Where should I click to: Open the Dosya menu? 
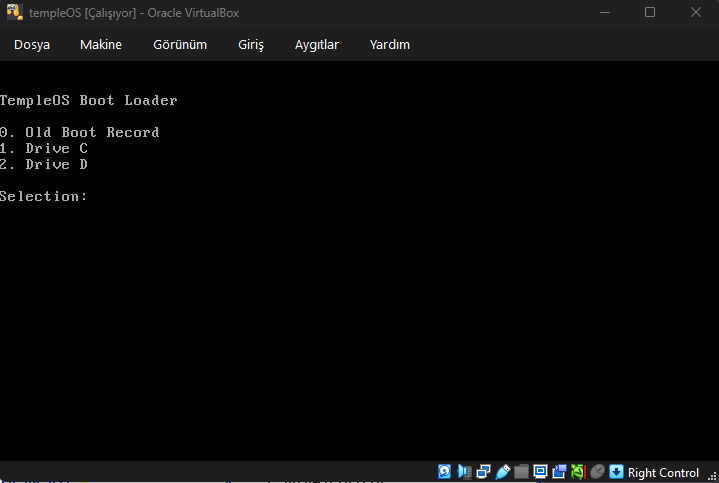pos(32,44)
